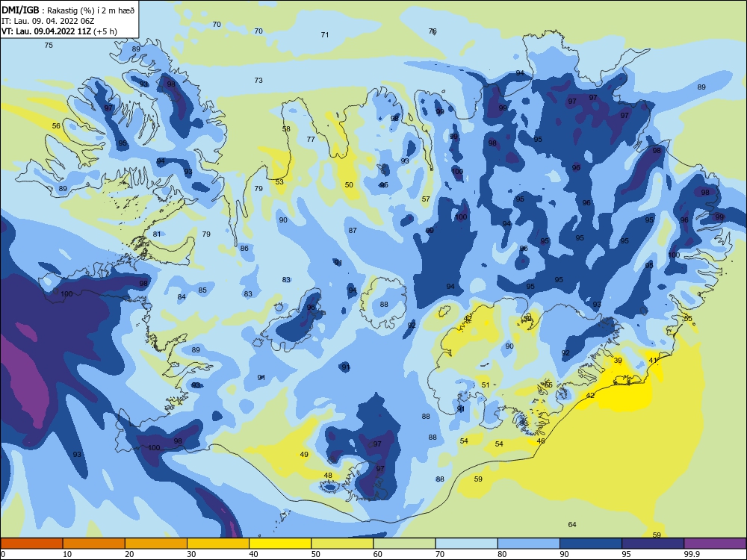Image resolution: width=747 pixels, height=560 pixels.
Task: Select the map value '86' in the west
Action: [244, 248]
